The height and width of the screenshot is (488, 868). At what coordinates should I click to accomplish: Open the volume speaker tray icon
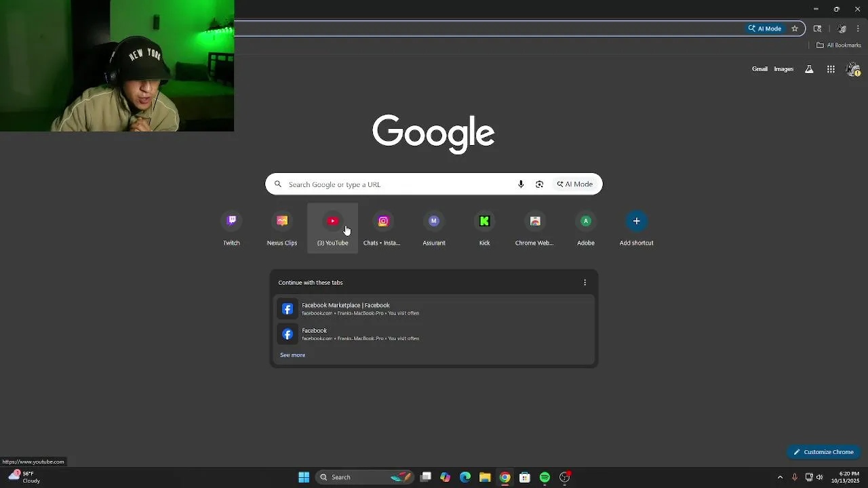[x=820, y=477]
